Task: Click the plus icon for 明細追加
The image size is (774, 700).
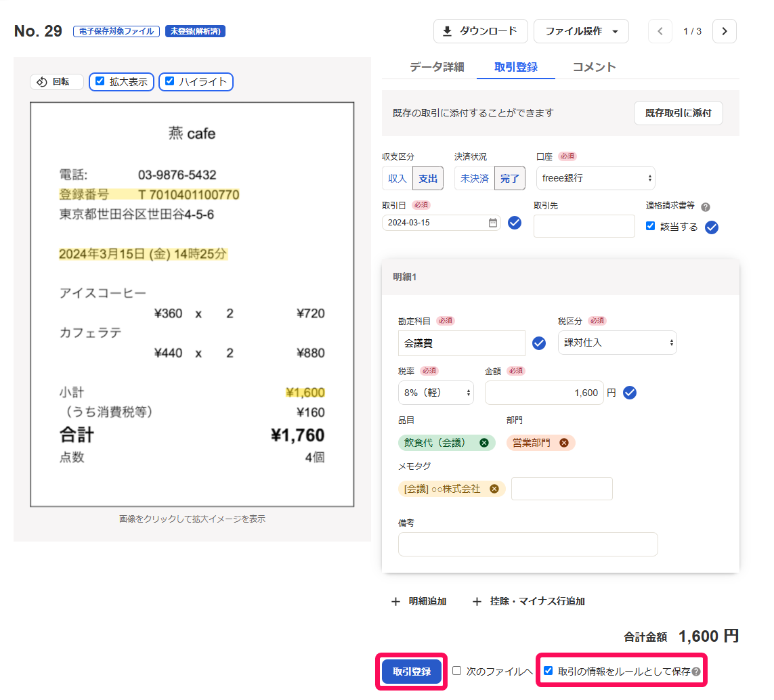Action: pos(395,601)
